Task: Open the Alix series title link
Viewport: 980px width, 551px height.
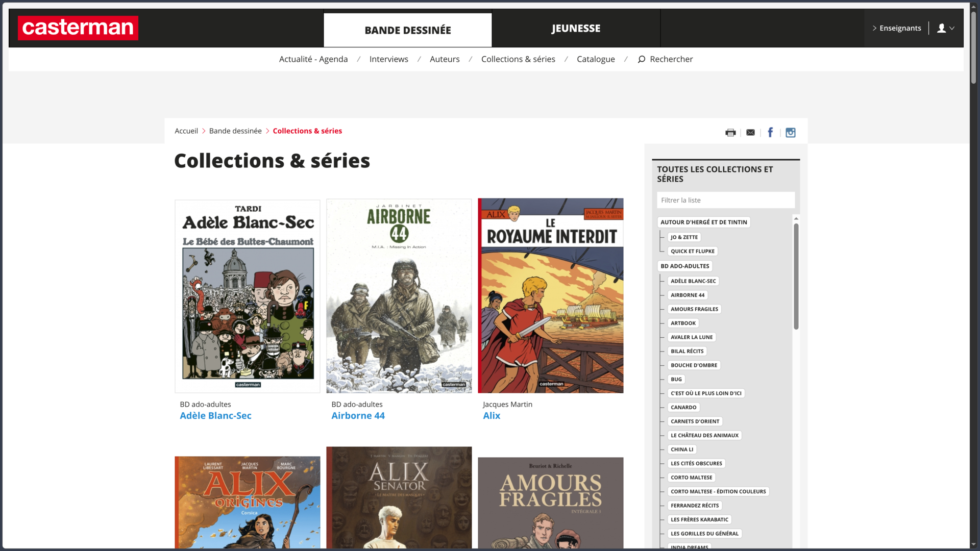Action: pos(492,416)
